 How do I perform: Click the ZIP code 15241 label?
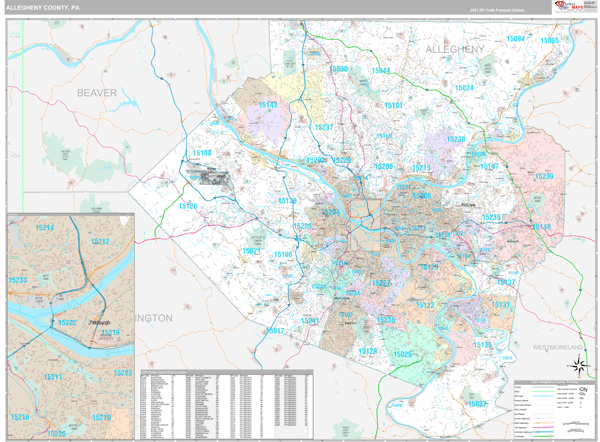tap(310, 321)
